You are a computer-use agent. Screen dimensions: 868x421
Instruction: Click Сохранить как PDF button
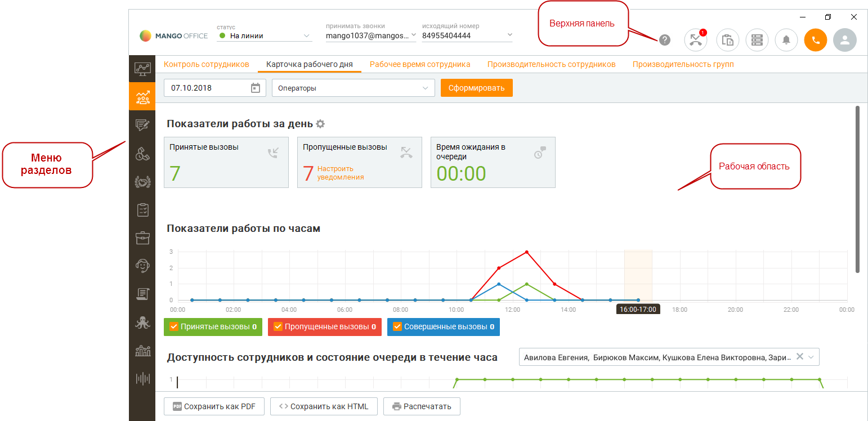tap(214, 406)
